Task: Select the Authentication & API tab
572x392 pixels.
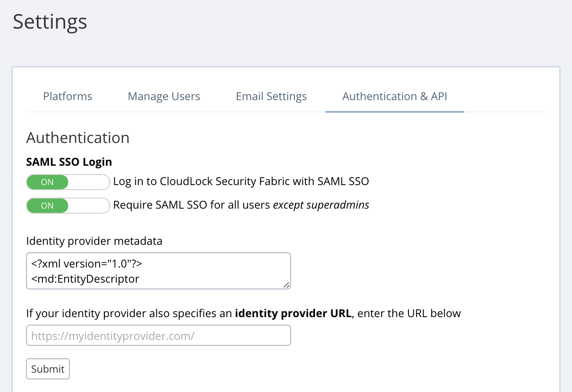Action: click(395, 96)
